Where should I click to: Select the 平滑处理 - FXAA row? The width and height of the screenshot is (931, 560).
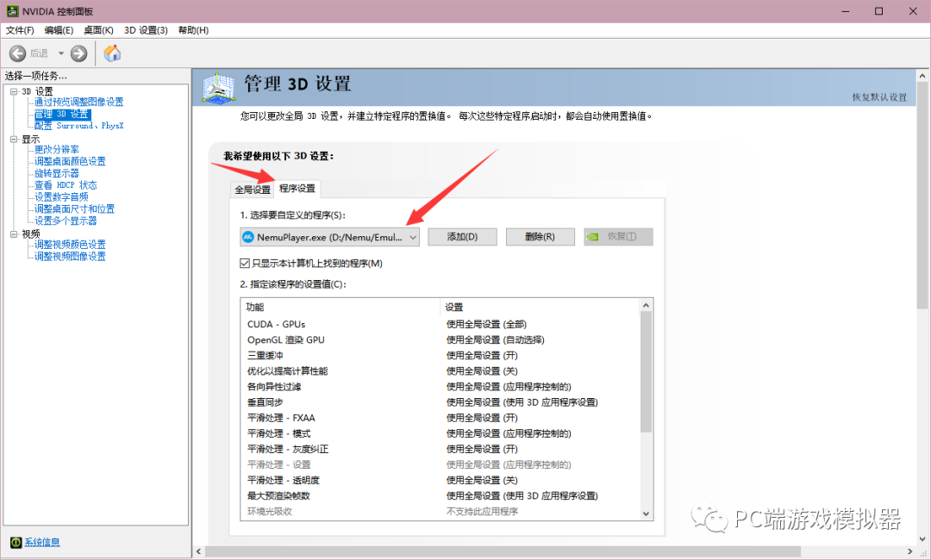coord(440,418)
